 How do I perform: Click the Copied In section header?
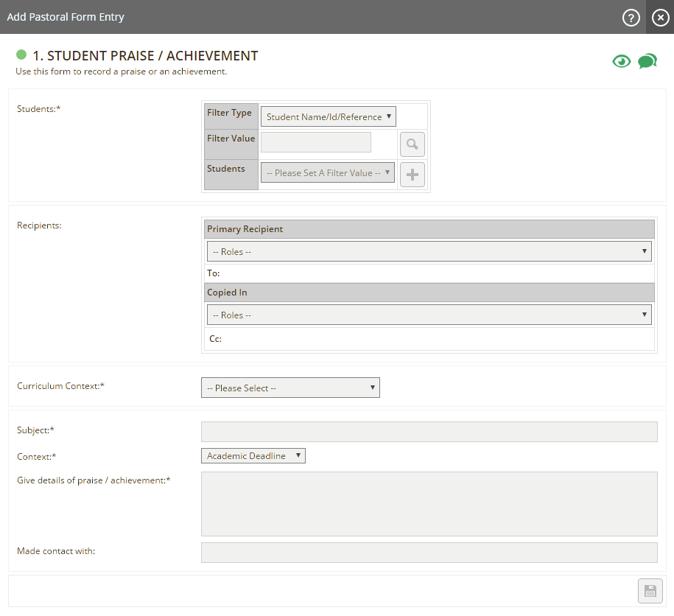tap(429, 293)
